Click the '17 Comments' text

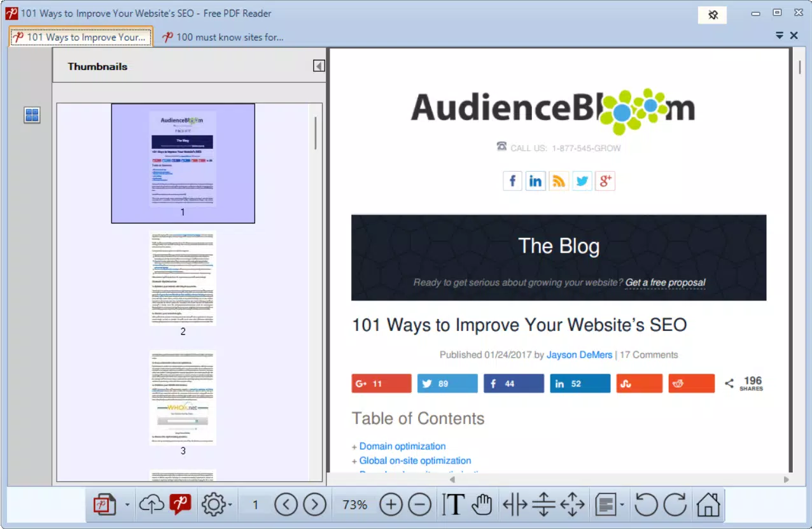pyautogui.click(x=649, y=355)
